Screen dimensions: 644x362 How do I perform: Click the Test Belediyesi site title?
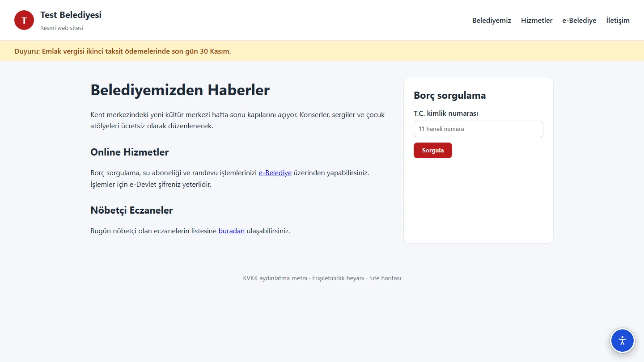pyautogui.click(x=71, y=15)
